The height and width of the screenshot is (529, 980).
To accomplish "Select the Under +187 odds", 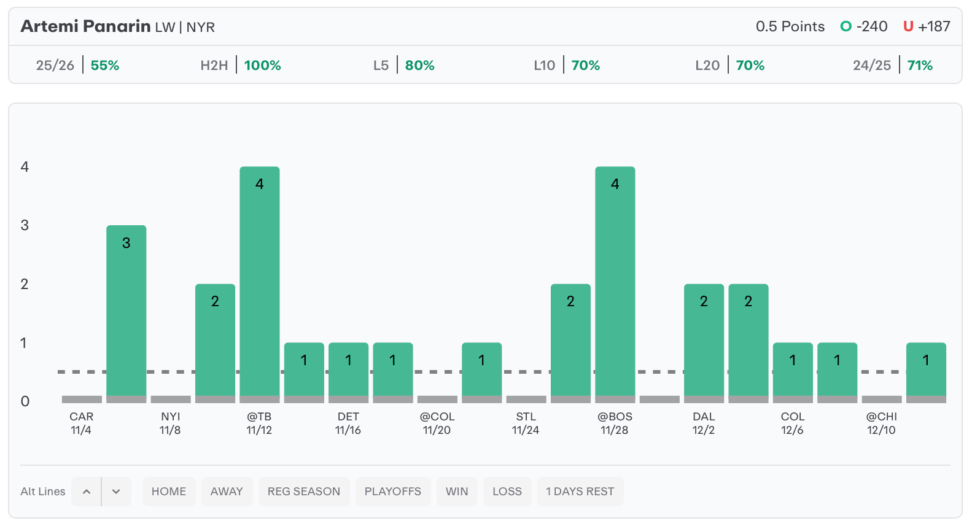I will 927,26.
